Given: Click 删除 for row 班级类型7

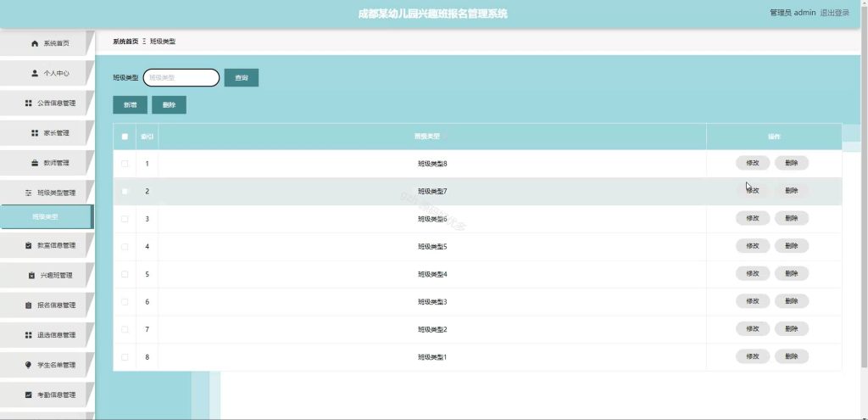Looking at the screenshot, I should (x=792, y=191).
